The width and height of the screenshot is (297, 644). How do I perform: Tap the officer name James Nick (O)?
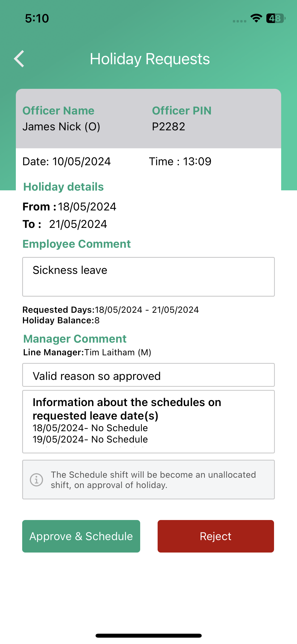61,127
